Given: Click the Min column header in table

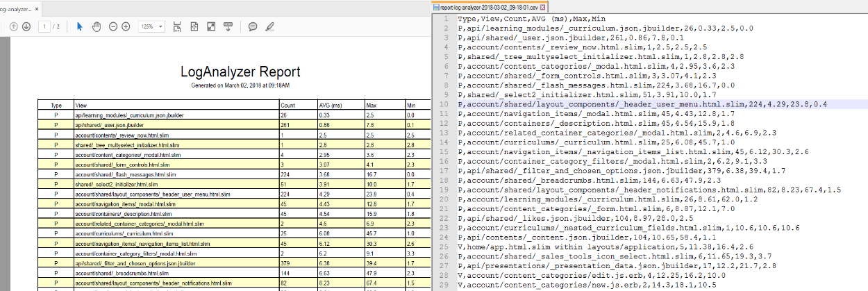Looking at the screenshot, I should [x=410, y=105].
